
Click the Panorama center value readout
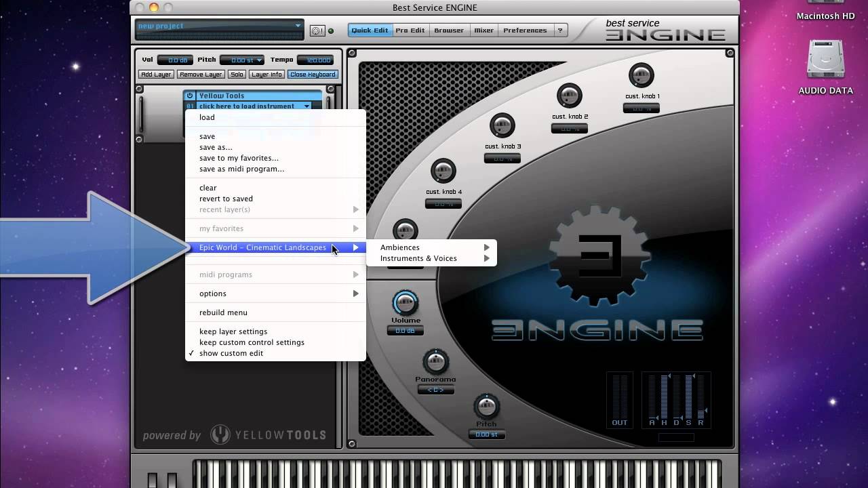click(435, 390)
